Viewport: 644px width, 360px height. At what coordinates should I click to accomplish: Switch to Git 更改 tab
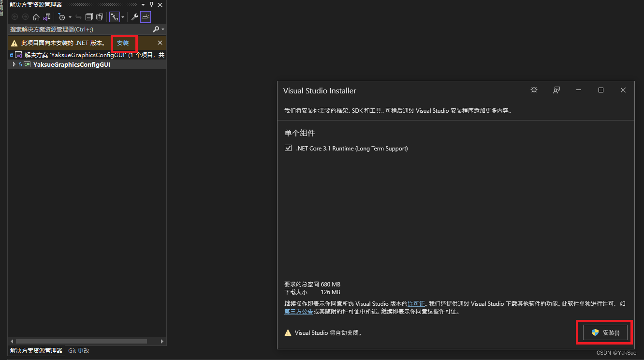[x=79, y=351]
